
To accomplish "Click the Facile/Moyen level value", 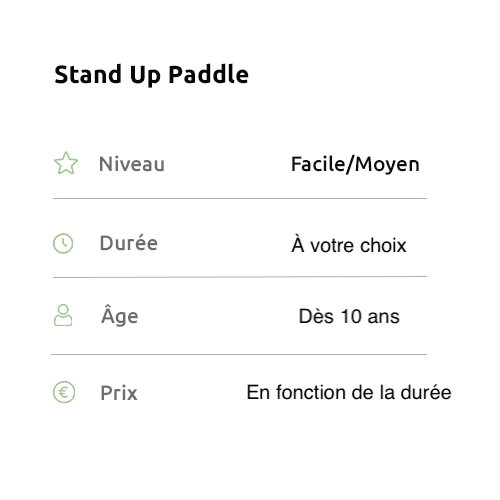I will pos(355,165).
